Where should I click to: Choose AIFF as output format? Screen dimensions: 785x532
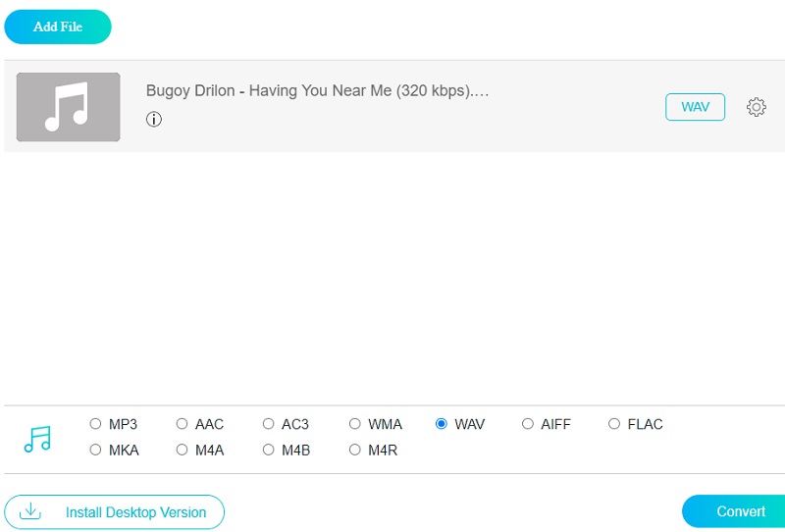pos(528,424)
